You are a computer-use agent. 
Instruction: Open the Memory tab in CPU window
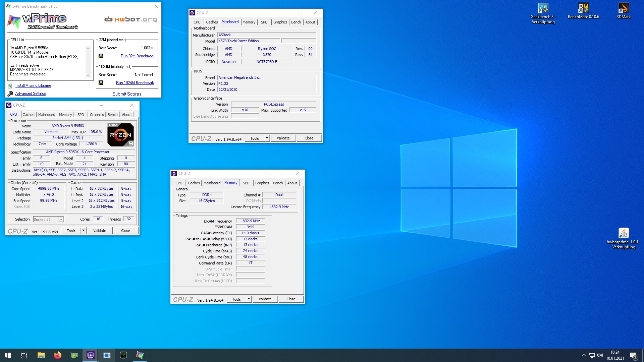65,115
